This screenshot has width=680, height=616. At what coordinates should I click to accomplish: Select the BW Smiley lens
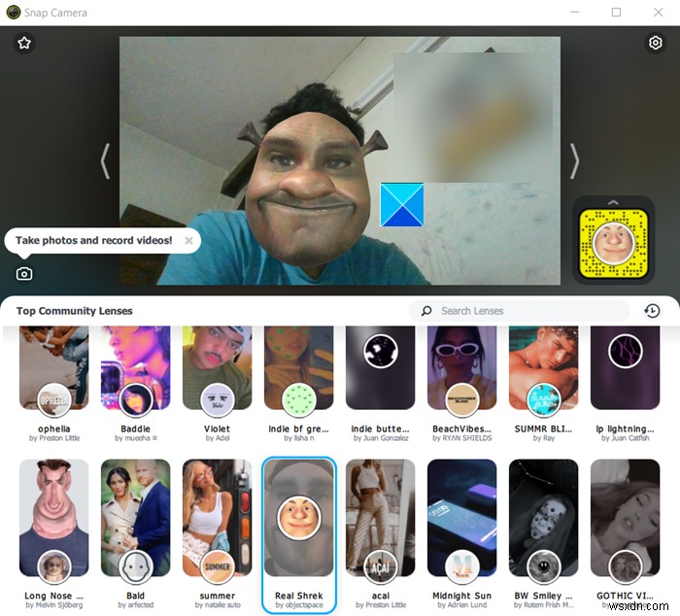point(543,534)
